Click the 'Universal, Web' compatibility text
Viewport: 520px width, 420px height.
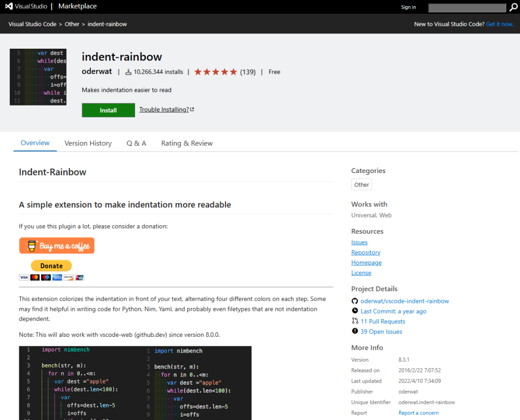pos(371,215)
